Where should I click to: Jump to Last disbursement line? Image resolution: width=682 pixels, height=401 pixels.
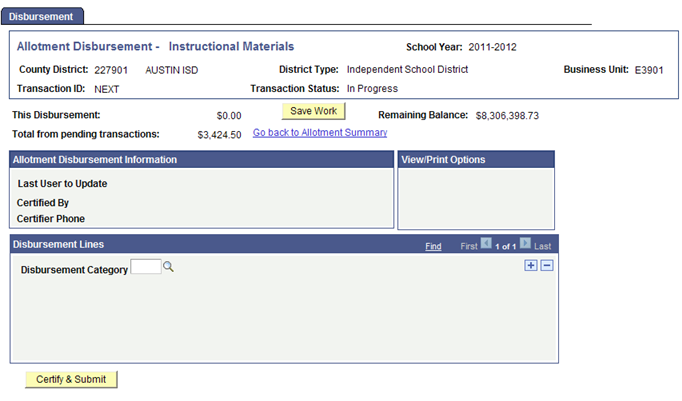542,246
